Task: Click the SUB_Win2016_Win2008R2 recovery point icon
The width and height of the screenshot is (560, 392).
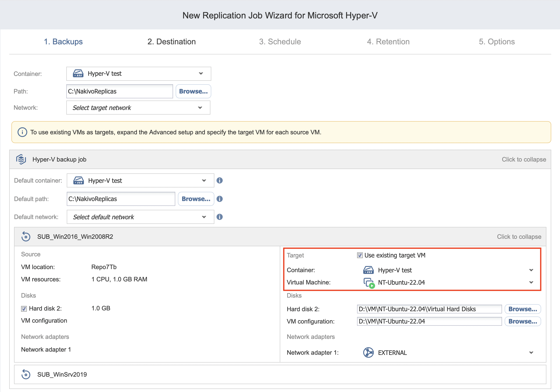Action: click(26, 237)
